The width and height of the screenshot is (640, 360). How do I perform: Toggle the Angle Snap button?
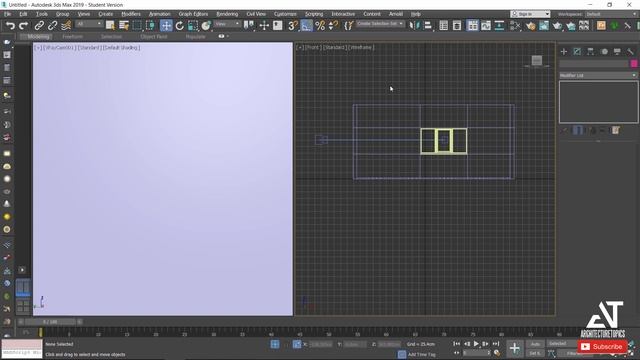pyautogui.click(x=306, y=26)
